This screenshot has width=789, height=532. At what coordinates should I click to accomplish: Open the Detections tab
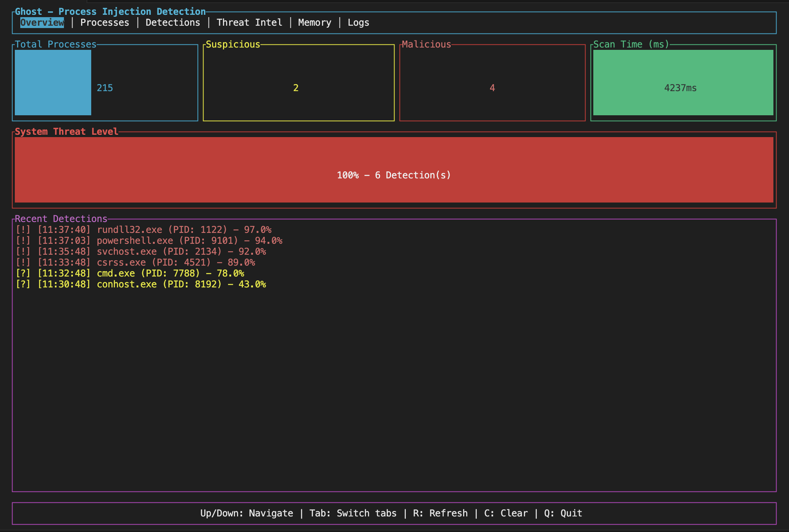173,22
